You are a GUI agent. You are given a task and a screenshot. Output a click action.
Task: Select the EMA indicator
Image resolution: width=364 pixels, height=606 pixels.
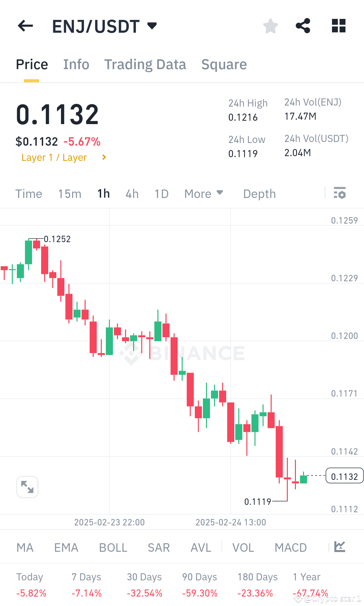tap(66, 547)
